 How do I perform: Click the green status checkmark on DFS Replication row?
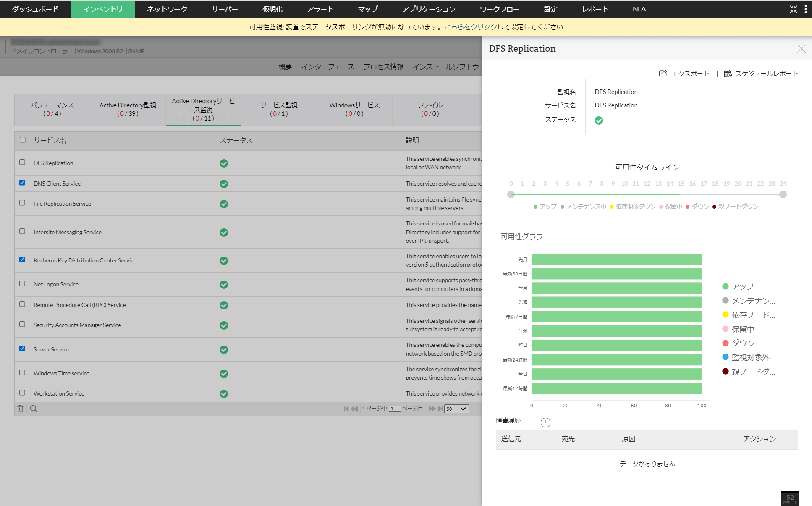[x=223, y=163]
